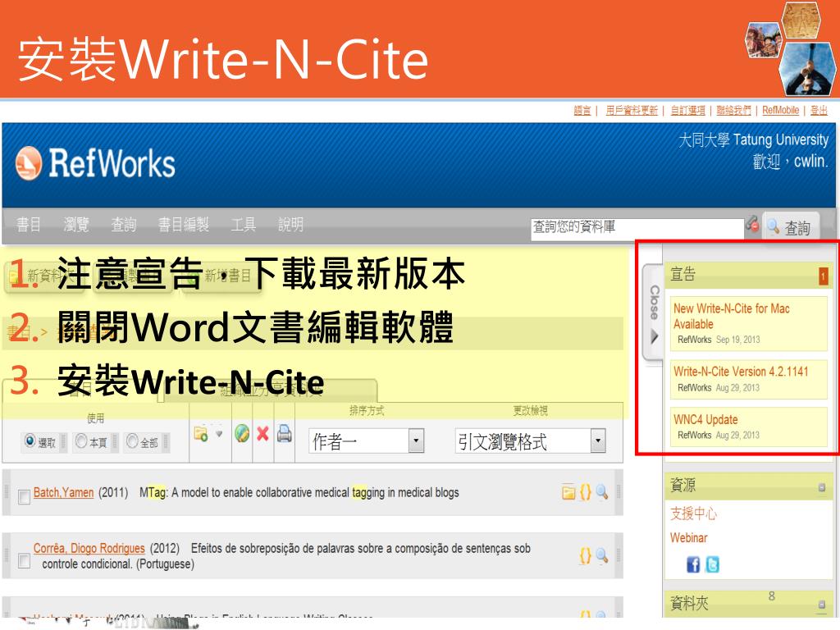Check the box for the Corrêa, Diogo Rodrigues reference
Screen dimensions: 840x630
24,561
